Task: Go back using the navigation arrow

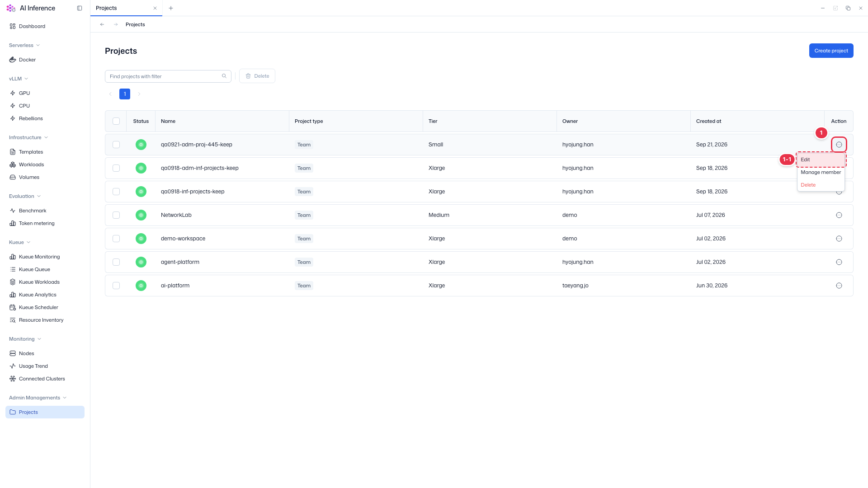Action: click(x=102, y=24)
